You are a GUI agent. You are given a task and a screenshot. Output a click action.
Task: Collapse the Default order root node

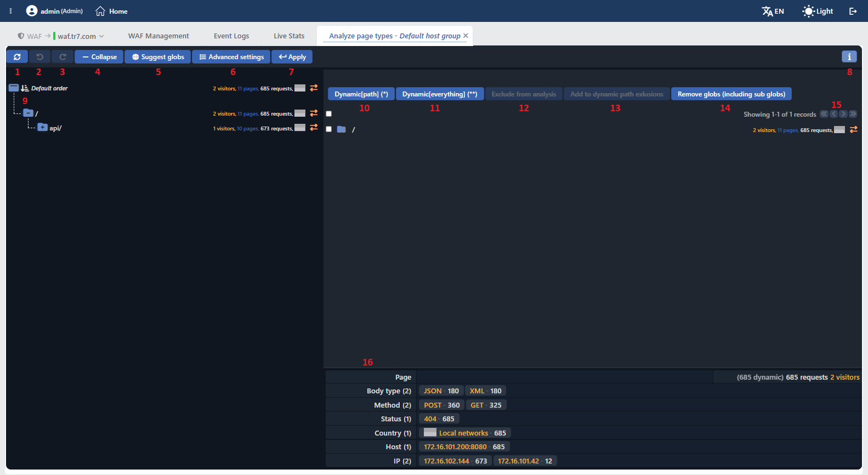[14, 88]
